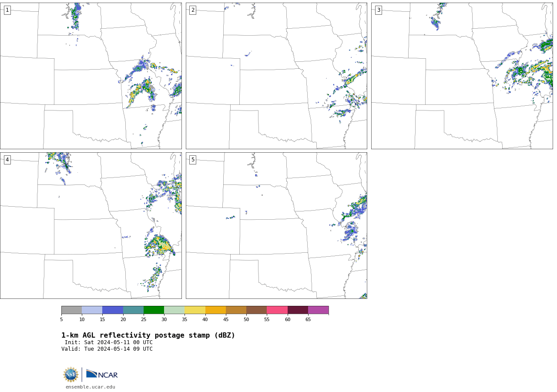Click the maroon 60-65 dBZ swatch
The width and height of the screenshot is (557, 392).
(x=298, y=310)
